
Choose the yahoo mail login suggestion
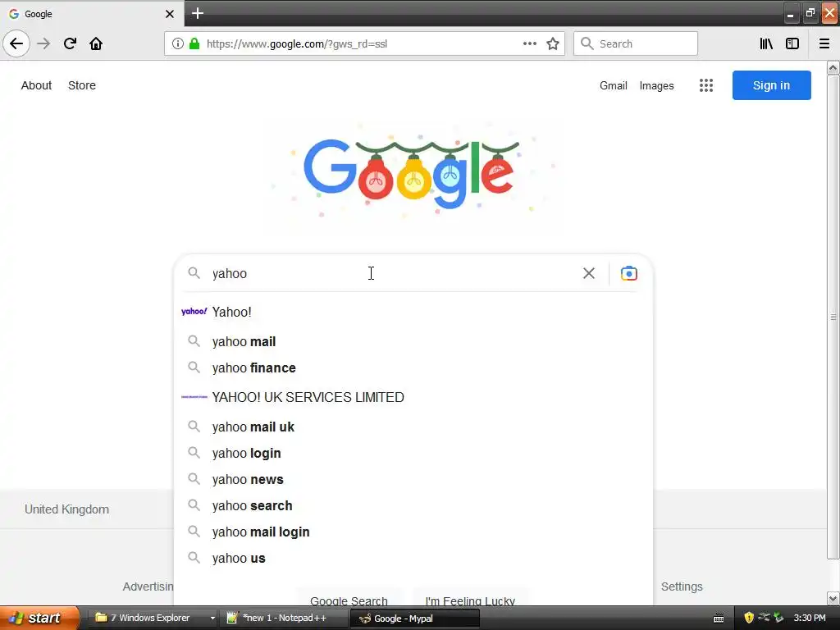[x=413, y=532]
